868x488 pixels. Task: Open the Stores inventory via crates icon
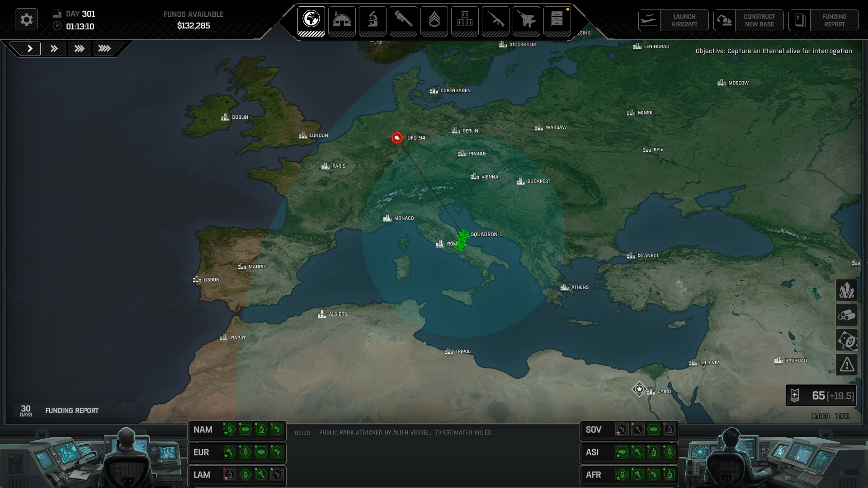coord(465,20)
